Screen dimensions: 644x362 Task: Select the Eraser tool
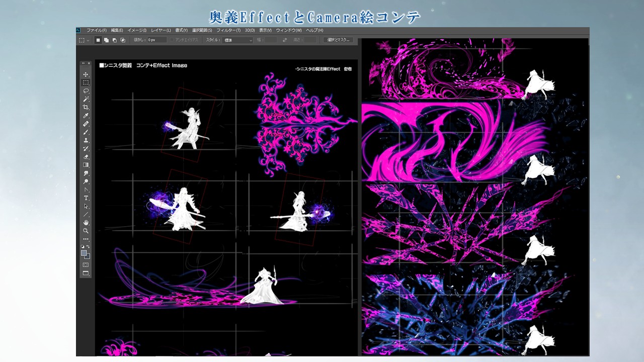pyautogui.click(x=86, y=156)
